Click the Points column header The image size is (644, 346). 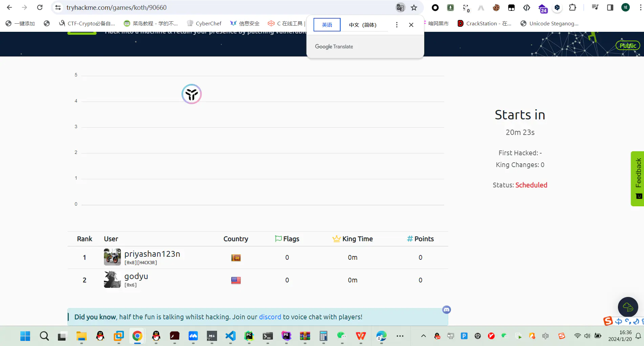click(x=420, y=239)
